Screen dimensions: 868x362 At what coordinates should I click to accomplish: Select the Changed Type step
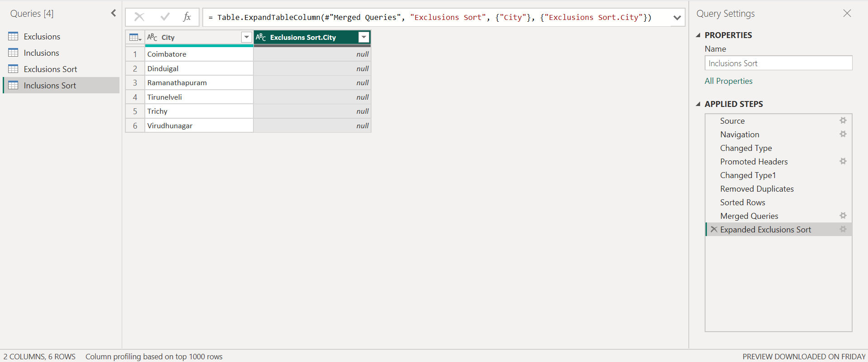(778, 148)
